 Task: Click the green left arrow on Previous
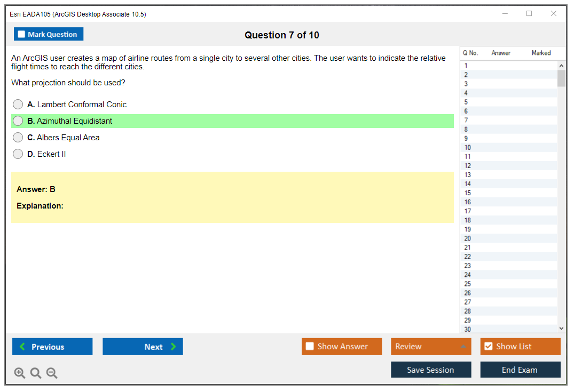point(22,347)
